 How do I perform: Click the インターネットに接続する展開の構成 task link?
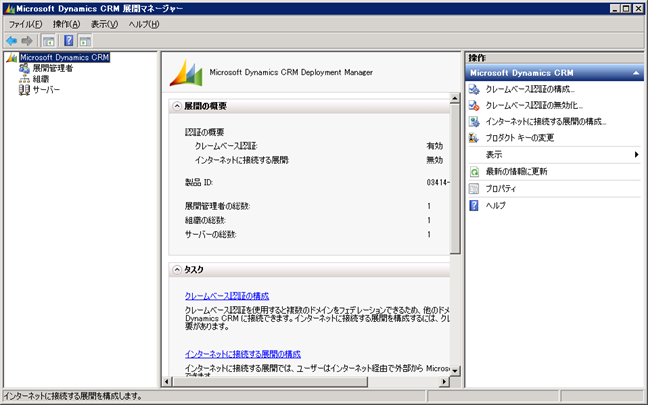(x=243, y=354)
